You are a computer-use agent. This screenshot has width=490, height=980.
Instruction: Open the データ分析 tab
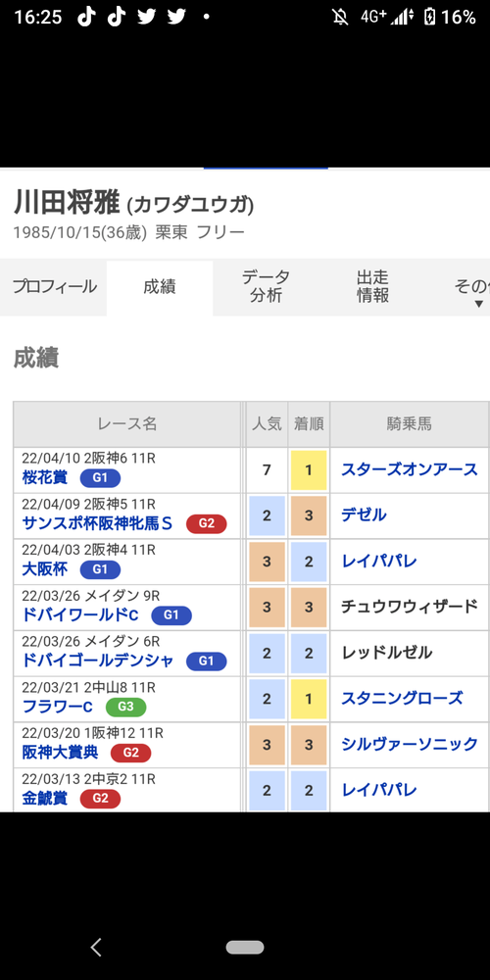point(267,287)
